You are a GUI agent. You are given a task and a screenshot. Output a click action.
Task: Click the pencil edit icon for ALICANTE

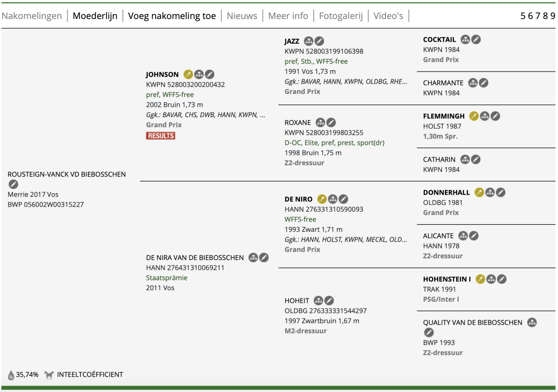474,235
